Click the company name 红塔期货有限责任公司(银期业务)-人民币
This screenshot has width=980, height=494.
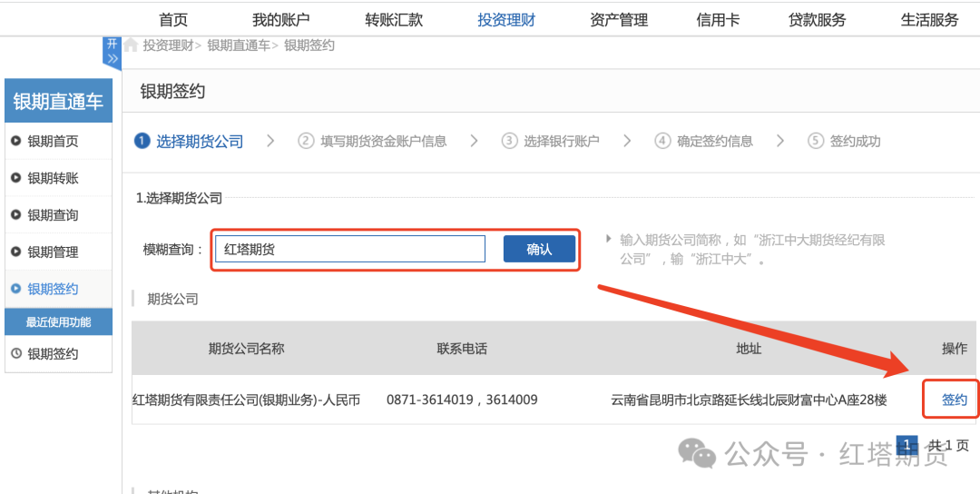(246, 400)
